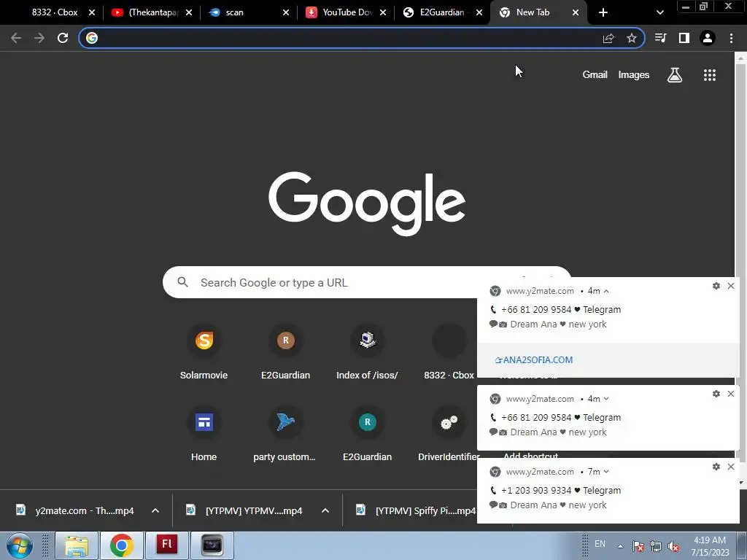This screenshot has height=560, width=747.
Task: Collapse the first y2mate notification chevron
Action: [606, 291]
